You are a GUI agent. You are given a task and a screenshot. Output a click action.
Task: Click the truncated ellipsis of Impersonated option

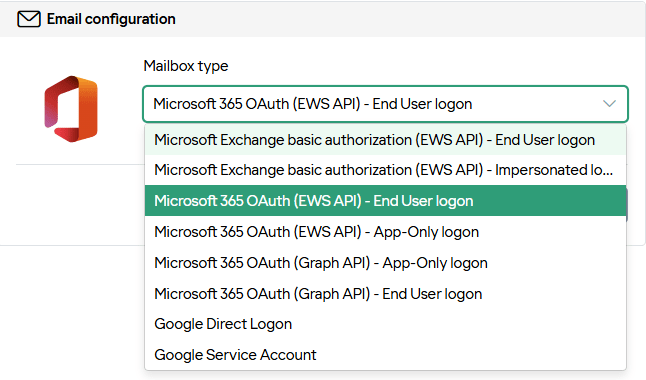coord(608,171)
